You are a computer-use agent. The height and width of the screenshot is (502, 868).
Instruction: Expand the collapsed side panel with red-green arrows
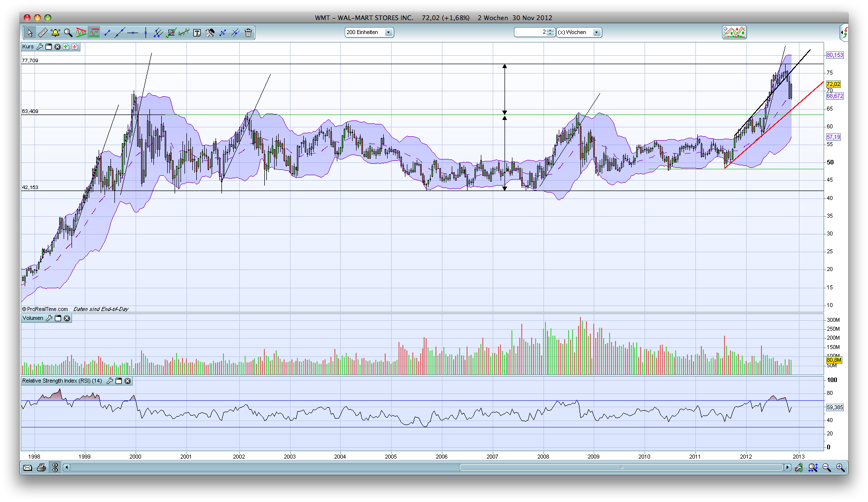844,33
